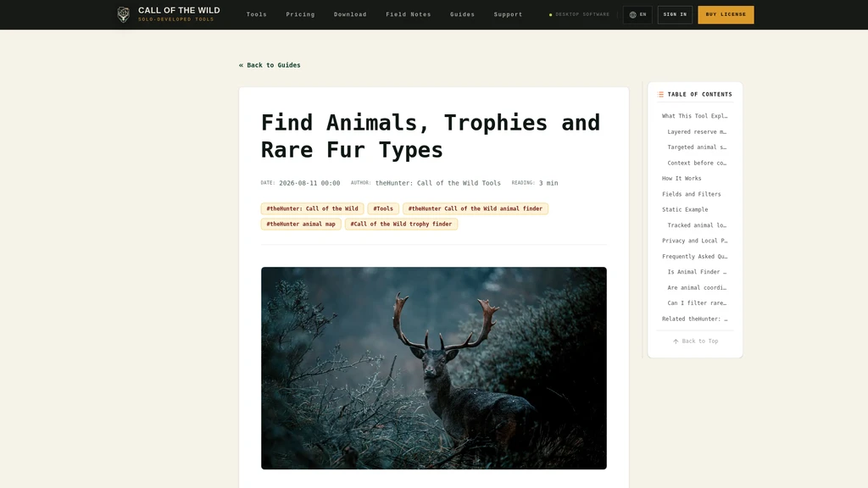Click the Back to Top arrow icon
The height and width of the screenshot is (488, 868).
click(x=676, y=341)
